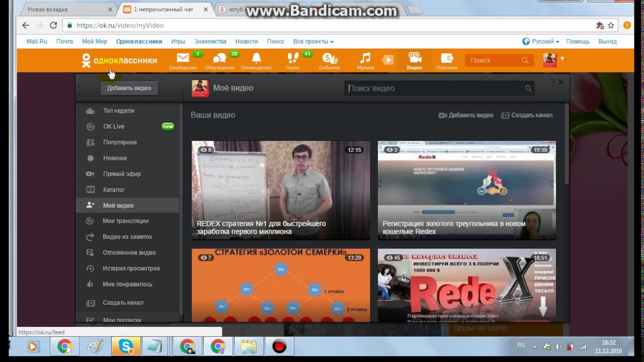Click Помощь link
Viewport: 644px width, 362px height.
(x=578, y=42)
